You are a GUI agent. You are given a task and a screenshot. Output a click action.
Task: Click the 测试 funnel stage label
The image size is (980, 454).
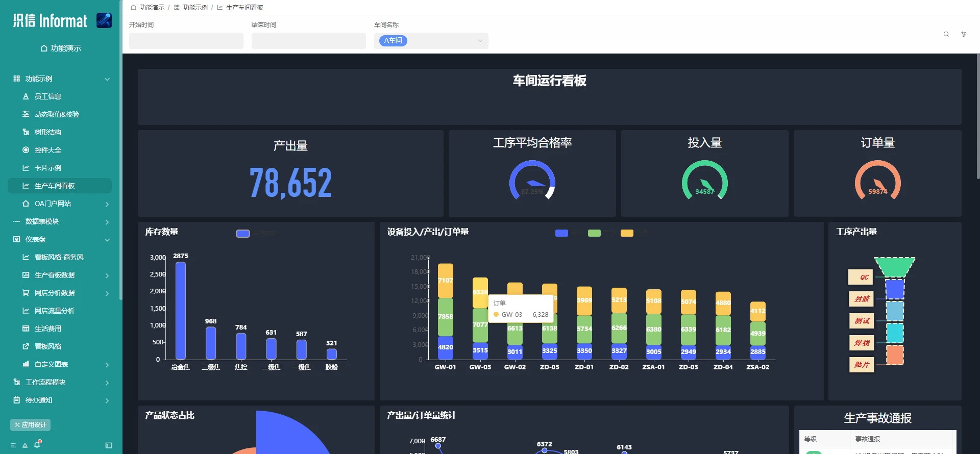[861, 321]
